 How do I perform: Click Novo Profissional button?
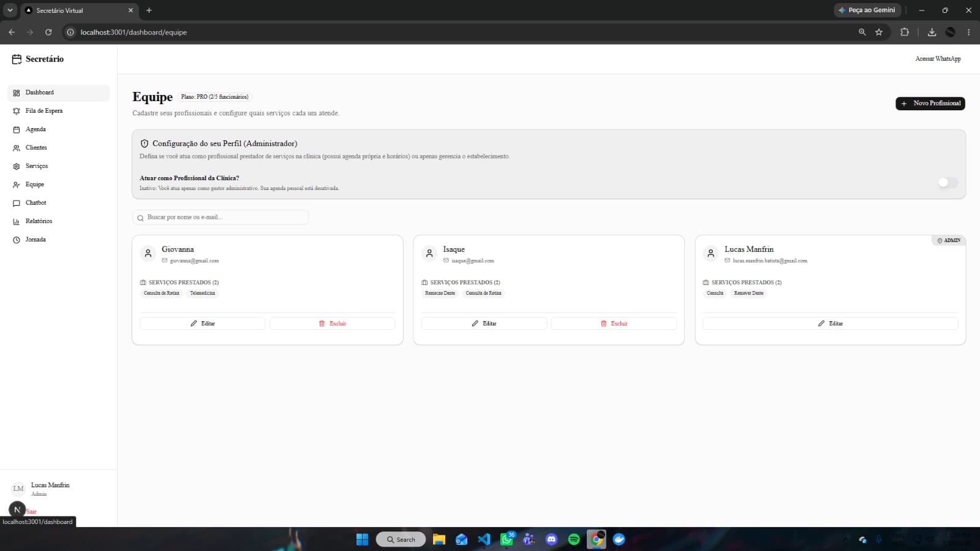pos(930,104)
